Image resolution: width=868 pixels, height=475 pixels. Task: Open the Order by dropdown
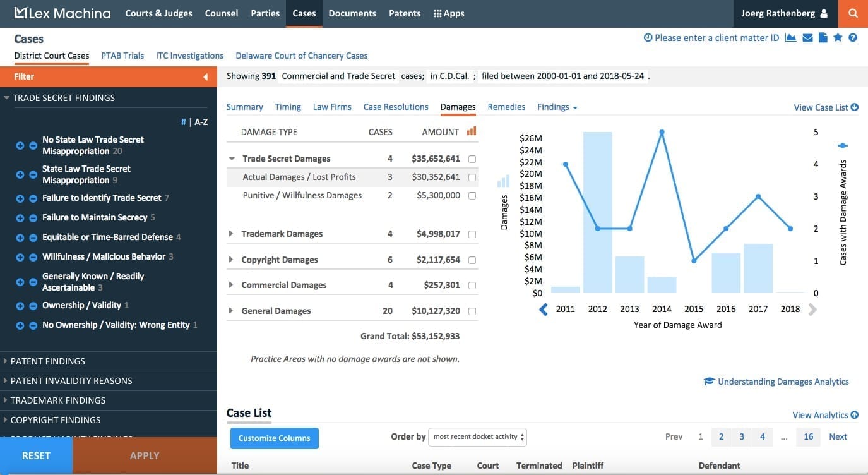pyautogui.click(x=477, y=436)
